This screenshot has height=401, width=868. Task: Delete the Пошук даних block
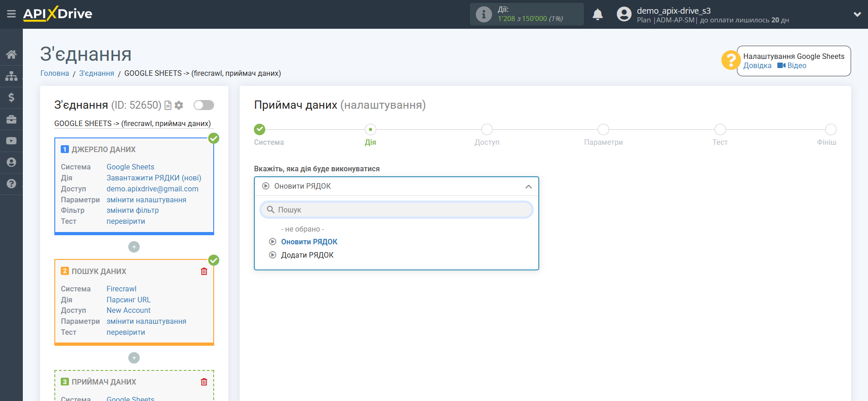204,271
